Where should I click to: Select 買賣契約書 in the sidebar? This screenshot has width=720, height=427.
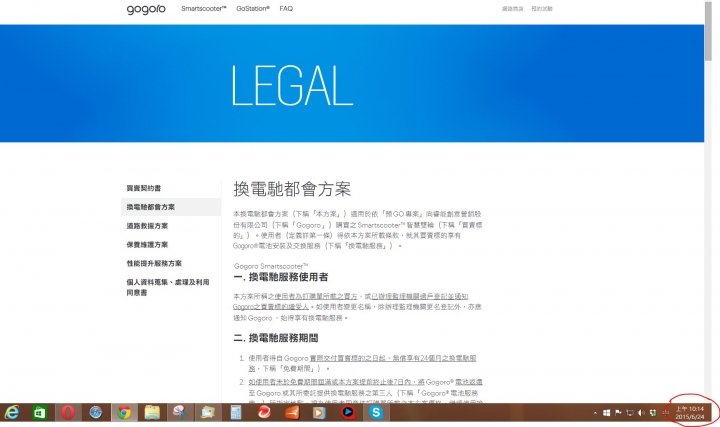(144, 188)
